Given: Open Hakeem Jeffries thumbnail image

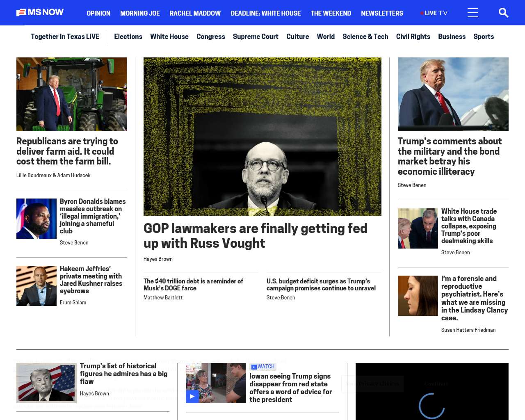Looking at the screenshot, I should coord(37,286).
